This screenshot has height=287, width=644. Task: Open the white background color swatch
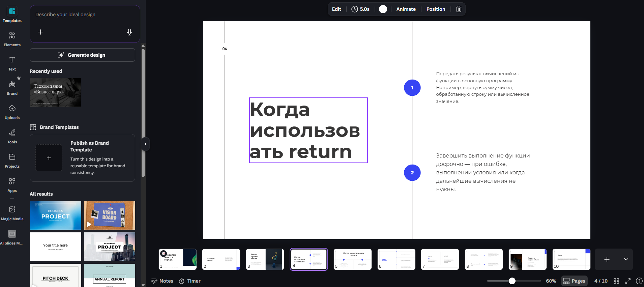click(383, 9)
